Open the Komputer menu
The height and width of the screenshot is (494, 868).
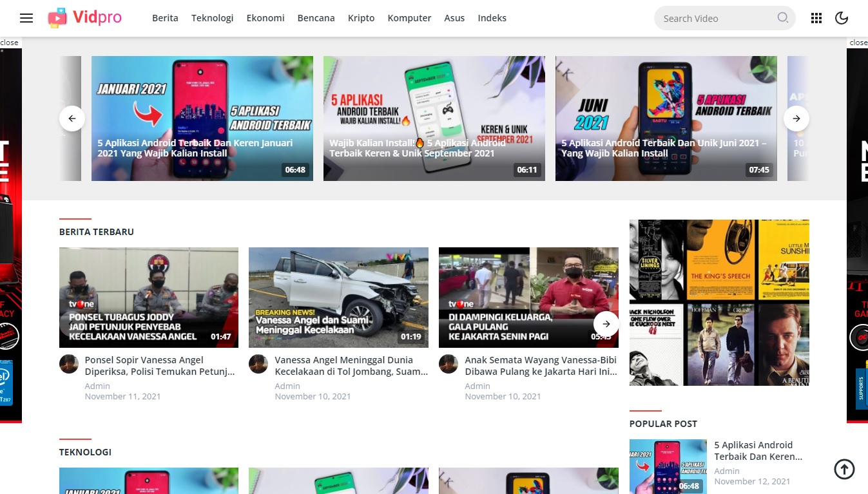point(409,18)
